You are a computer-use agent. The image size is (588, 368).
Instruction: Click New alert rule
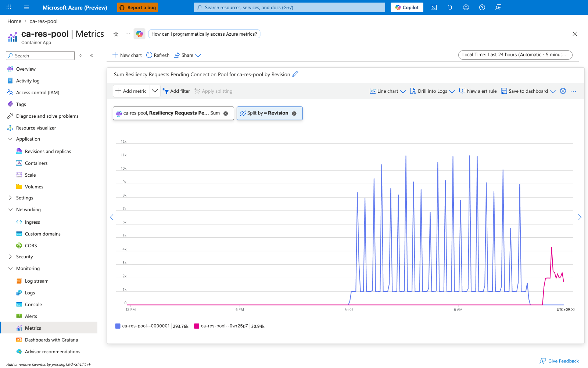pyautogui.click(x=478, y=91)
